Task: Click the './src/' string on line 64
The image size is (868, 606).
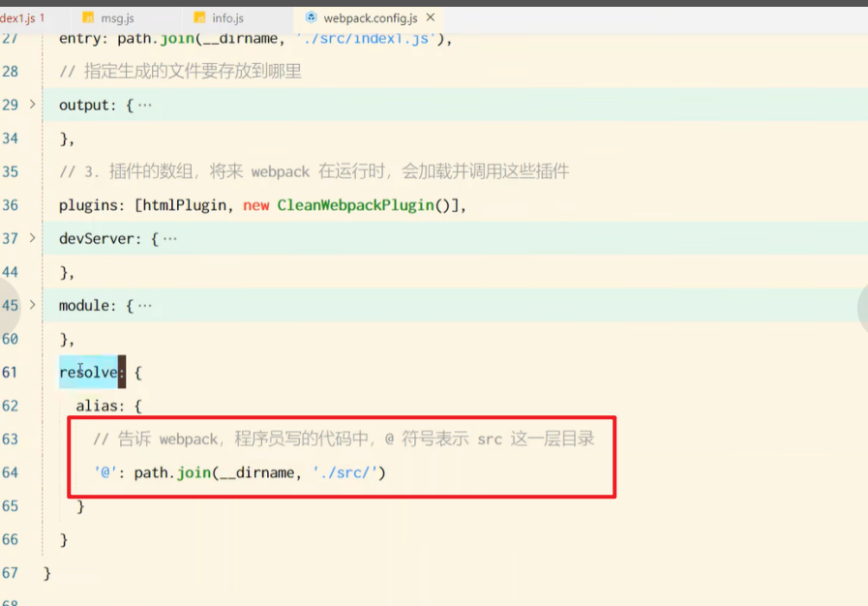Action: pyautogui.click(x=348, y=472)
